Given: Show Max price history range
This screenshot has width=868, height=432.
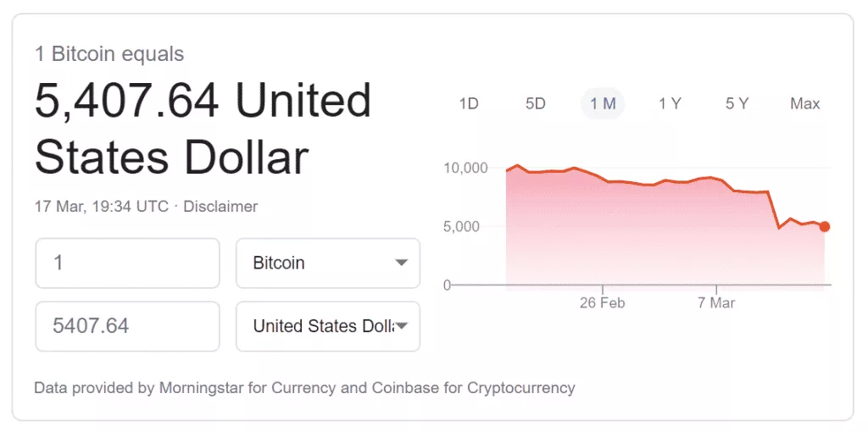Looking at the screenshot, I should (x=804, y=103).
